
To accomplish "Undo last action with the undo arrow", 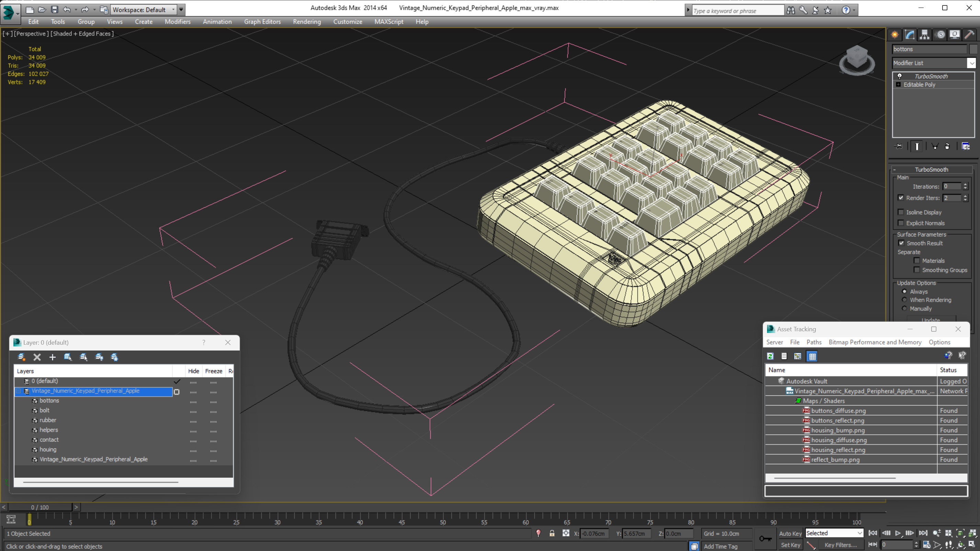I will click(67, 10).
